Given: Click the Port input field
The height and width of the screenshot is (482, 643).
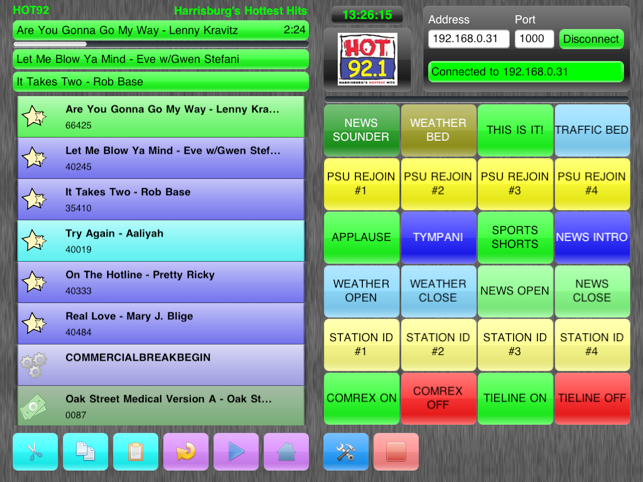Looking at the screenshot, I should point(534,39).
